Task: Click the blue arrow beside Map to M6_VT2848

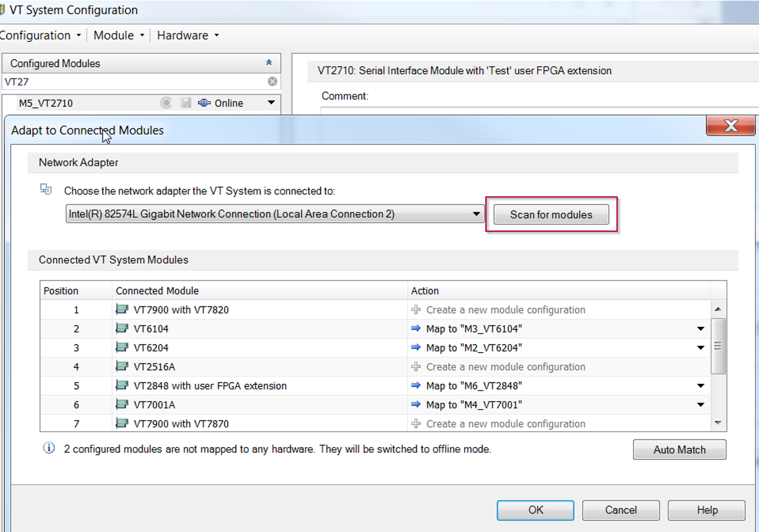Action: point(416,386)
